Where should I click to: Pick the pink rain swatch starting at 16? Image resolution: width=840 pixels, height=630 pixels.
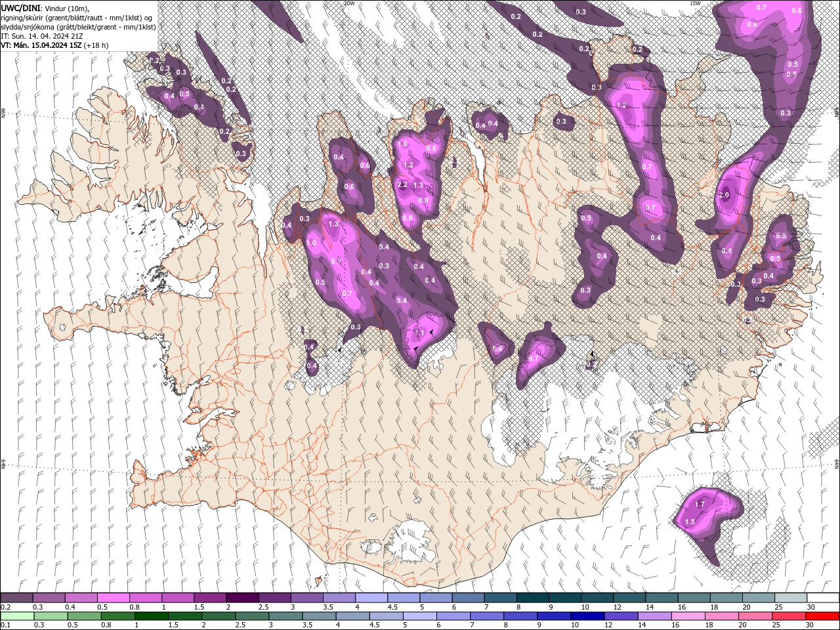(x=687, y=616)
